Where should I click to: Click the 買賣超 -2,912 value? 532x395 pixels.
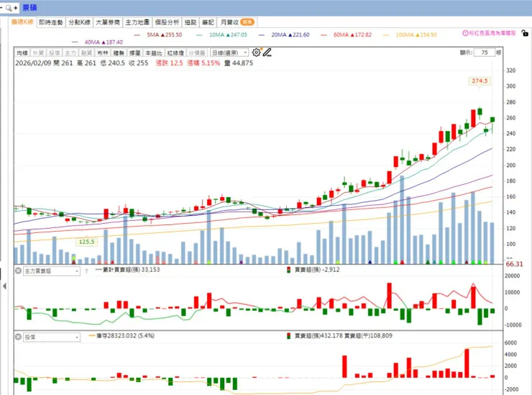click(x=317, y=270)
